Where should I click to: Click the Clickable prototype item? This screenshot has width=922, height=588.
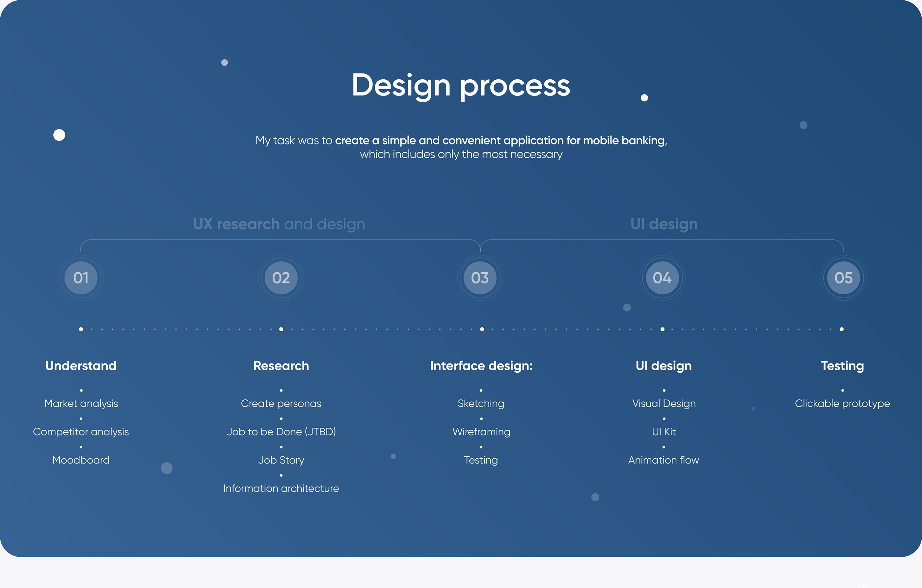pos(842,404)
